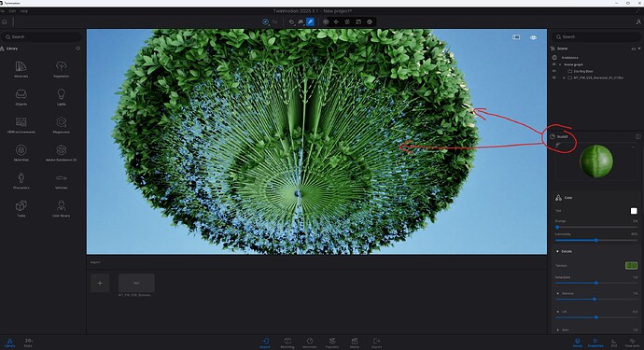The width and height of the screenshot is (644, 350).
Task: Click the tag-shaped tool in top toolbar
Action: [x=291, y=21]
